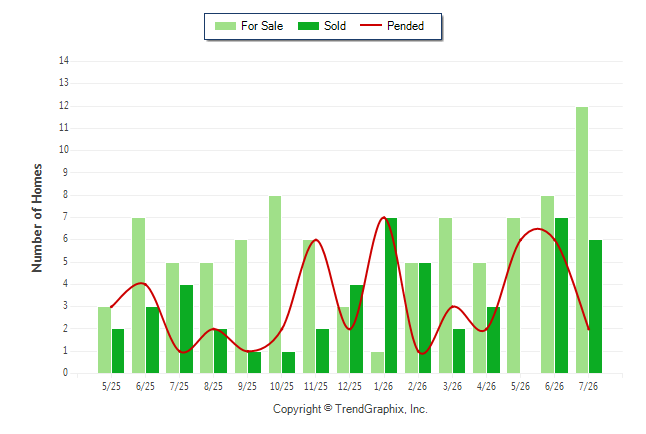646x434 pixels.
Task: Click the 7/26 Sold bar
Action: click(596, 307)
